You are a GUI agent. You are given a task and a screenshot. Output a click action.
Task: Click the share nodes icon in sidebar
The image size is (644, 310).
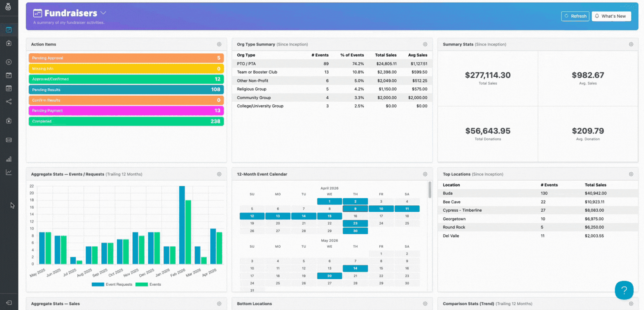[9, 102]
